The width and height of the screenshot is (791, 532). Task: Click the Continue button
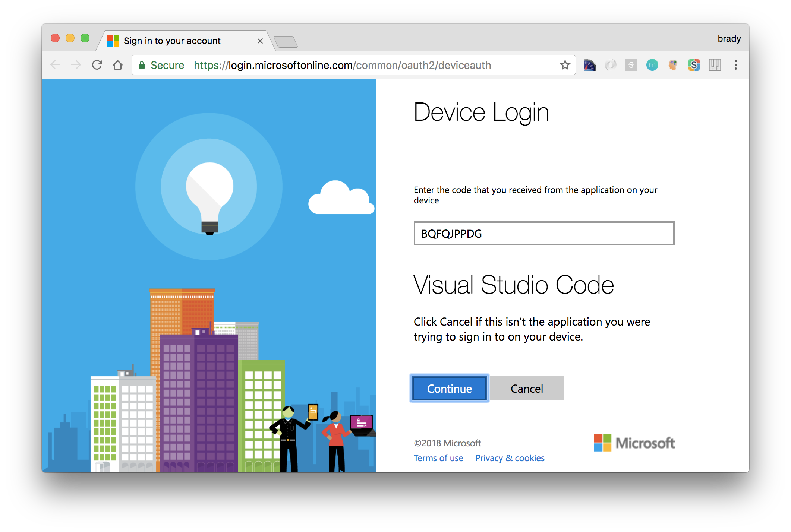tap(449, 389)
